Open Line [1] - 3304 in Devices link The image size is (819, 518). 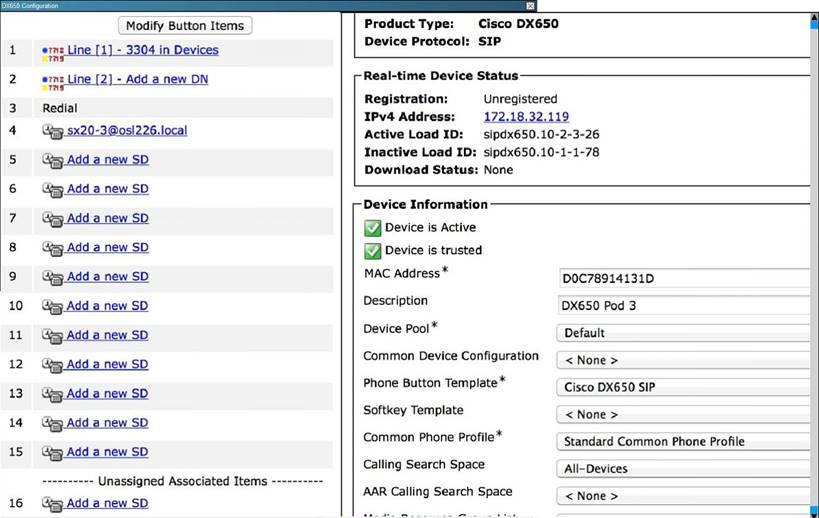click(142, 50)
